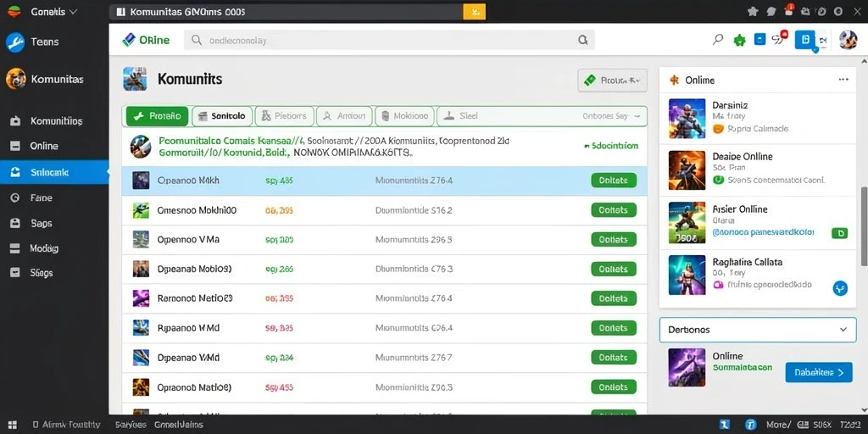Select the green Proraño tab

pyautogui.click(x=157, y=116)
